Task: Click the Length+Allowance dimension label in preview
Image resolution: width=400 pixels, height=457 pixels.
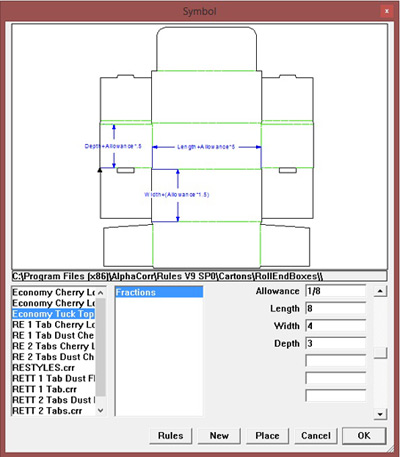Action: click(206, 147)
